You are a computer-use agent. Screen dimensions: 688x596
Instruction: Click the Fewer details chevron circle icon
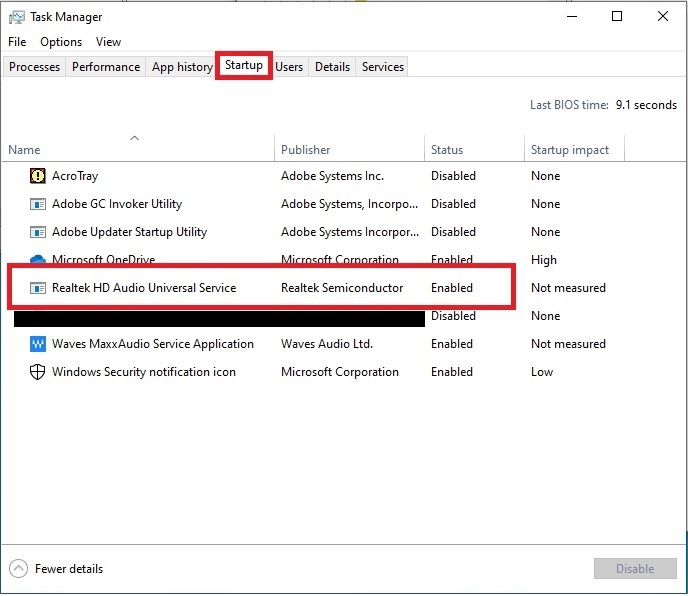pyautogui.click(x=18, y=569)
